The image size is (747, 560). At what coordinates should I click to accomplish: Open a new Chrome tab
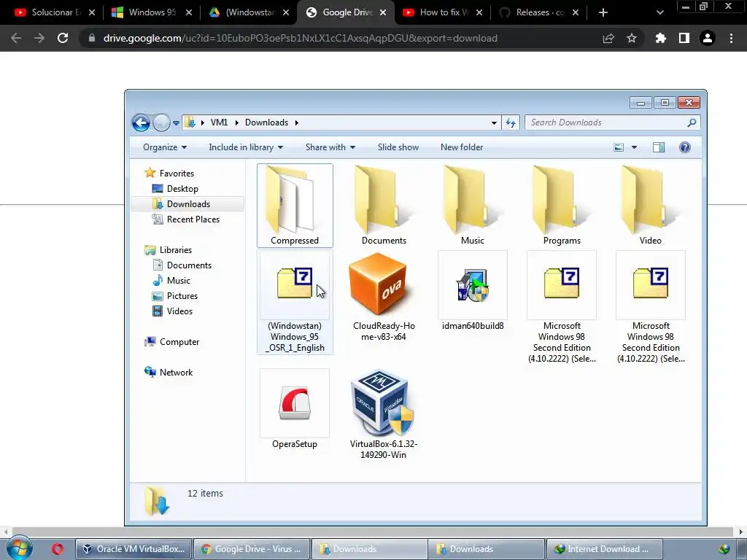[x=603, y=12]
